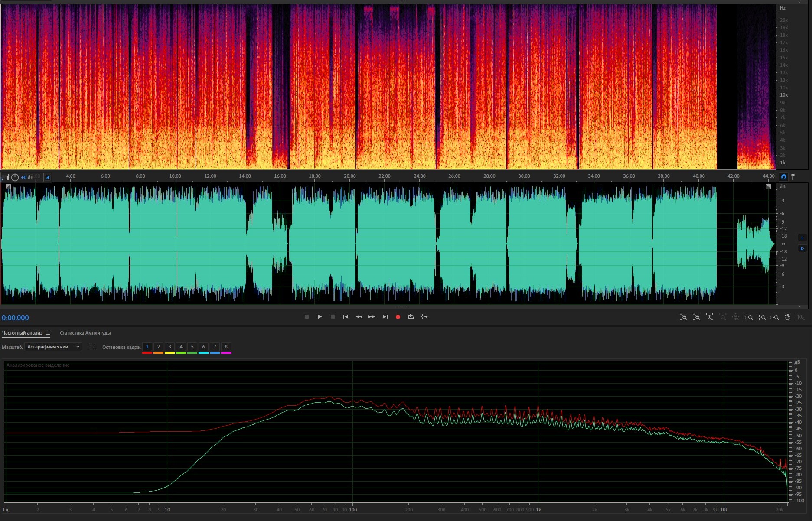Image resolution: width=812 pixels, height=521 pixels.
Task: Toggle Loop Playback icon
Action: [x=411, y=317]
